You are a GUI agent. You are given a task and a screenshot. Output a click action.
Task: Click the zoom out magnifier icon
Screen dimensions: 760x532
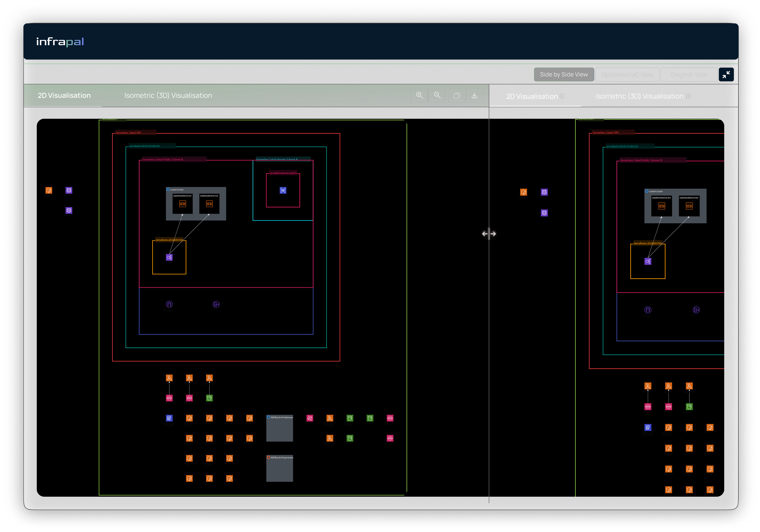click(x=437, y=95)
